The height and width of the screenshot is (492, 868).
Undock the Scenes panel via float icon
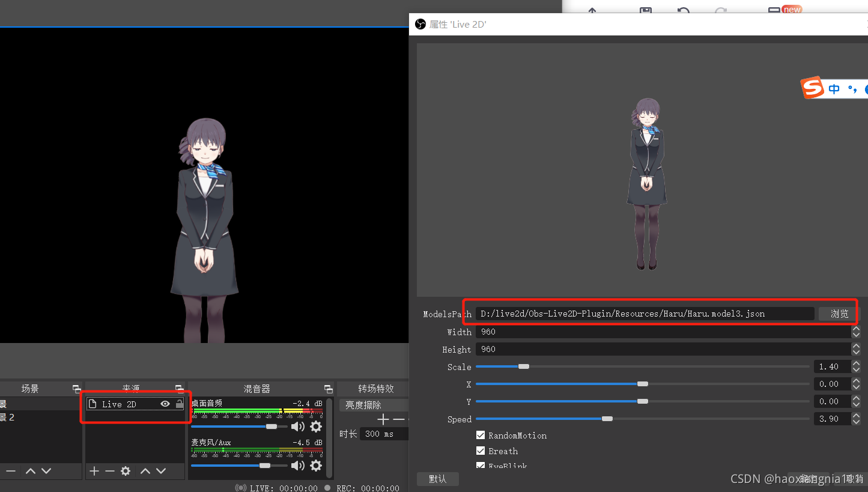tap(76, 389)
